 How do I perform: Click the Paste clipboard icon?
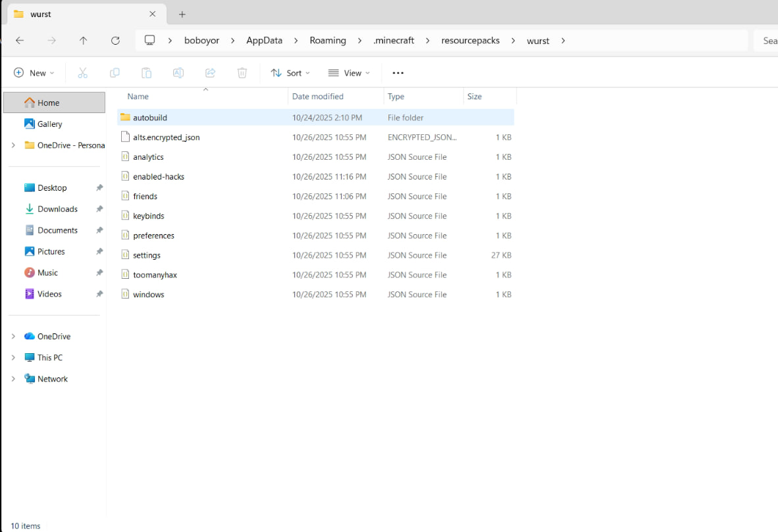click(x=146, y=73)
